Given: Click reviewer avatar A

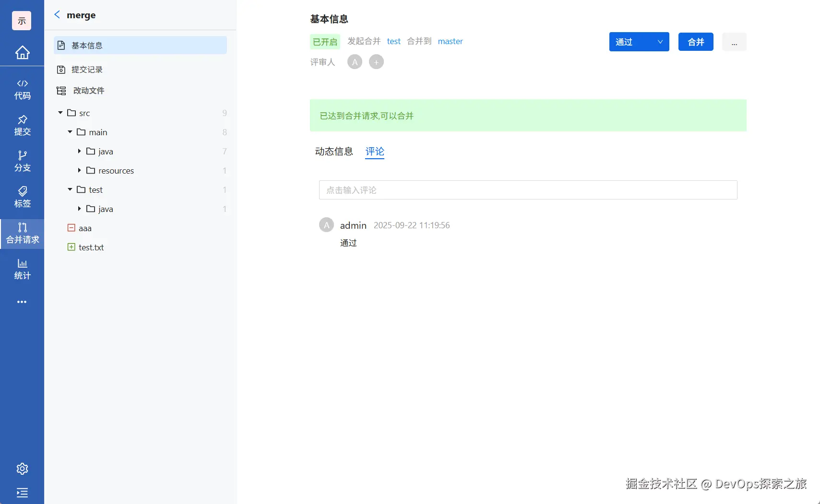Looking at the screenshot, I should click(x=355, y=62).
